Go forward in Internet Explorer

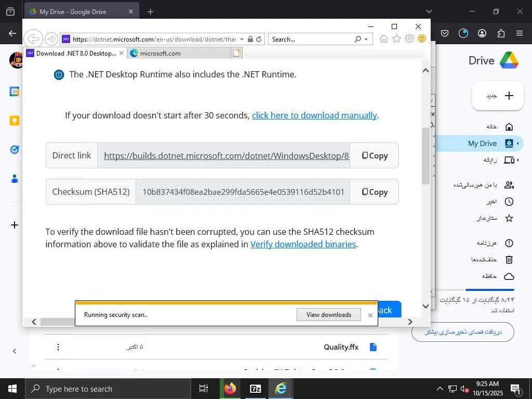pyautogui.click(x=51, y=39)
